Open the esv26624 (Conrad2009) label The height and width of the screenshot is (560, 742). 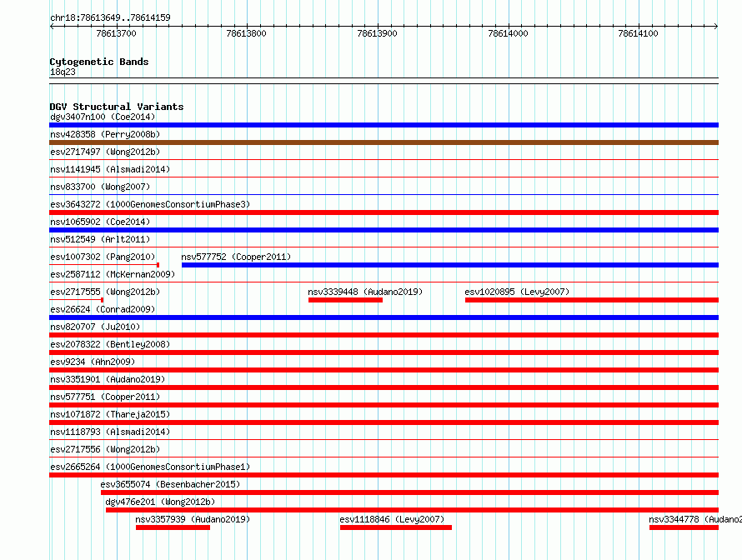(103, 309)
